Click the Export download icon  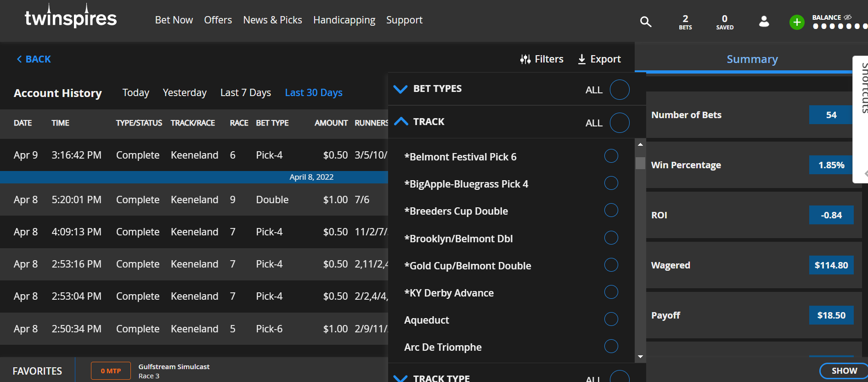click(x=581, y=59)
